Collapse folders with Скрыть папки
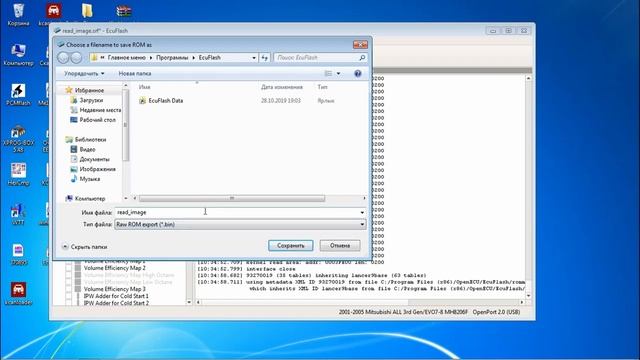640x360 pixels. (x=84, y=247)
